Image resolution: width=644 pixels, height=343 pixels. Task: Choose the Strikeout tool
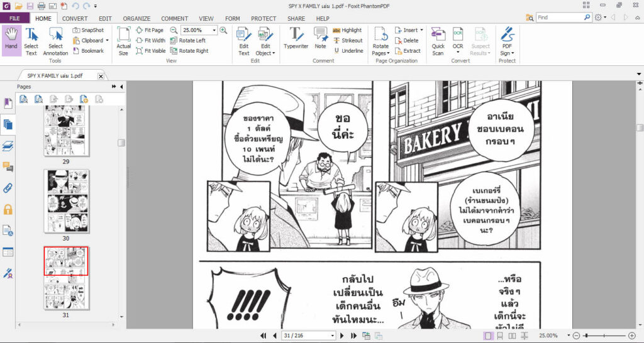click(x=348, y=40)
